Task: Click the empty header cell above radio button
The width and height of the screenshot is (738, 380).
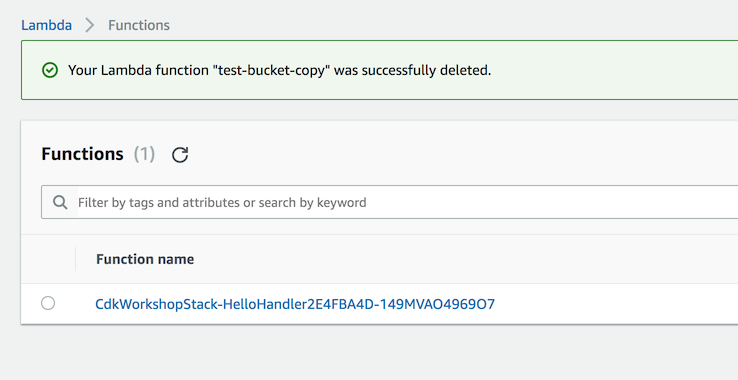Action: click(x=48, y=259)
